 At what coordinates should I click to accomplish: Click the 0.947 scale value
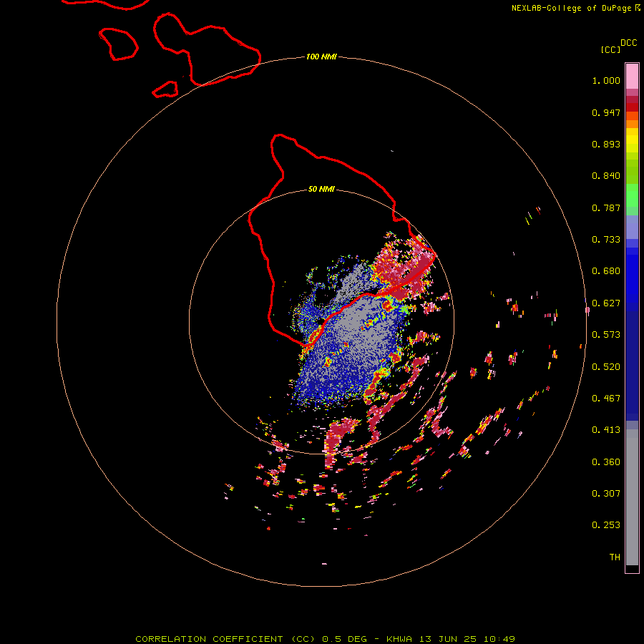coord(606,112)
